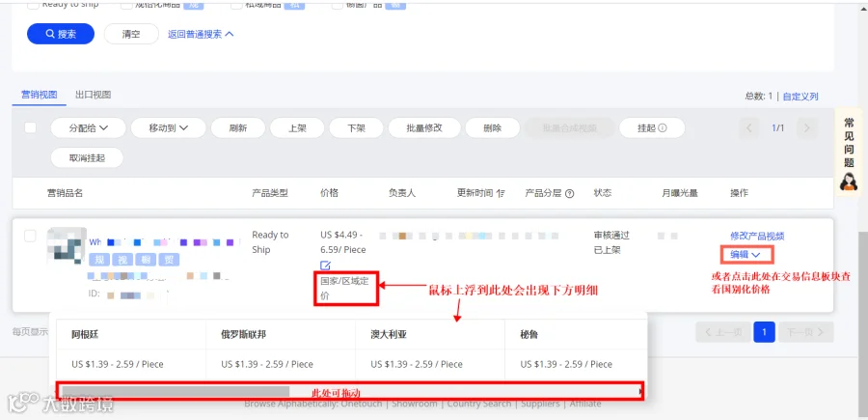Click the info icon on 挂起 button
868x420 pixels.
(x=662, y=128)
